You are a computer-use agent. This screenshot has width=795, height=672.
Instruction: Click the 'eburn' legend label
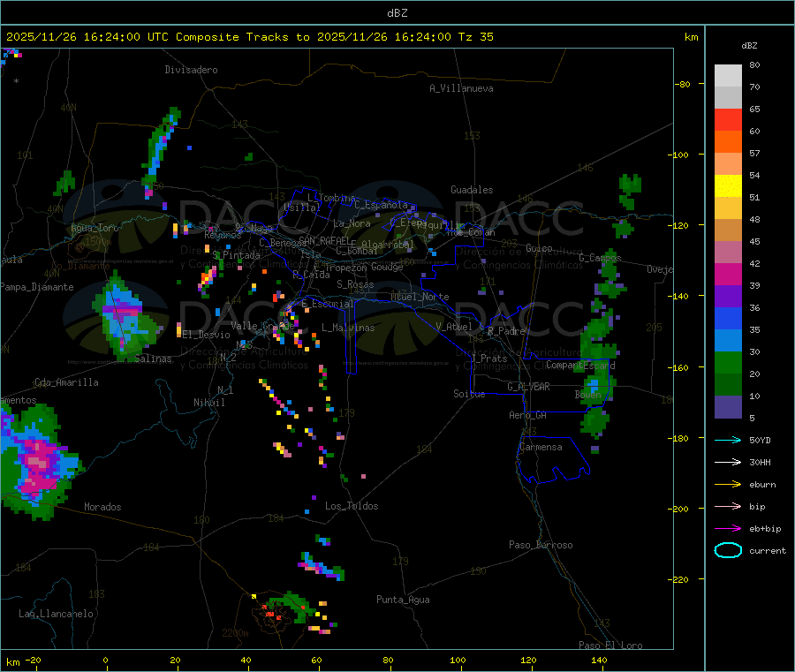coord(762,485)
